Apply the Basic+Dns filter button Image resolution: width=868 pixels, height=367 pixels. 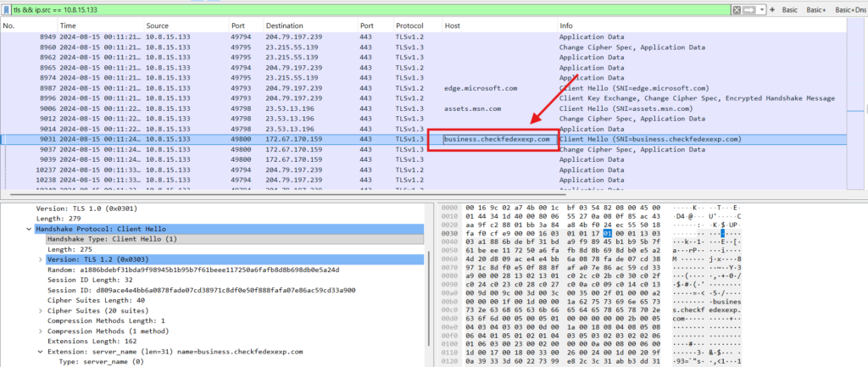(x=850, y=8)
